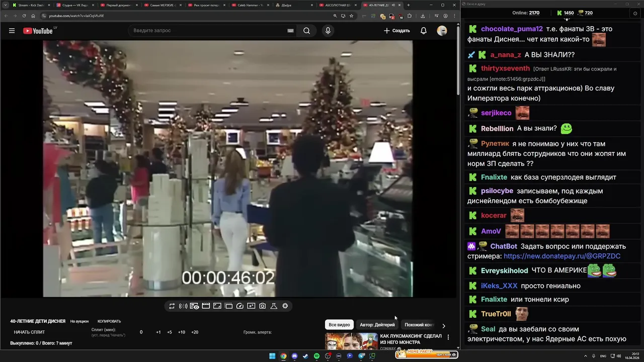Click the loop icon in video toolbar

pos(172,306)
